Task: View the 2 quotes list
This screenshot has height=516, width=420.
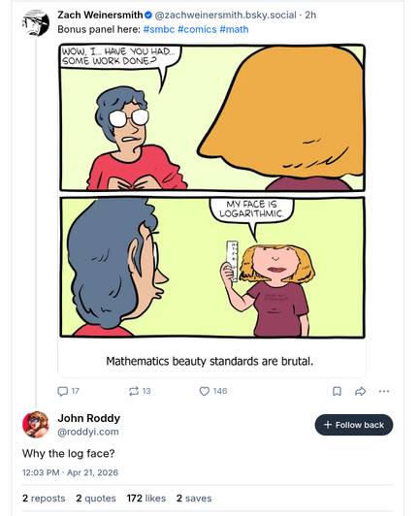Action: pyautogui.click(x=96, y=499)
